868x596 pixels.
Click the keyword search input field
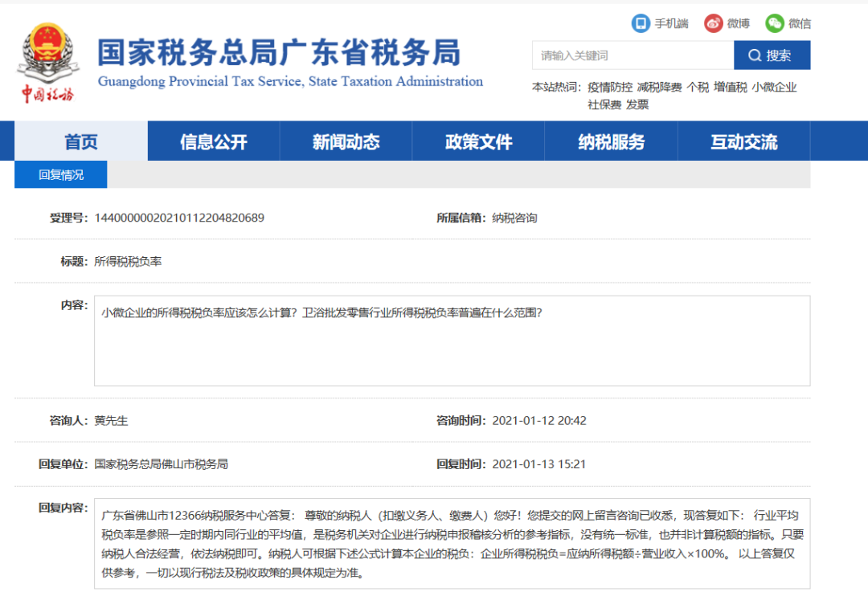click(633, 55)
